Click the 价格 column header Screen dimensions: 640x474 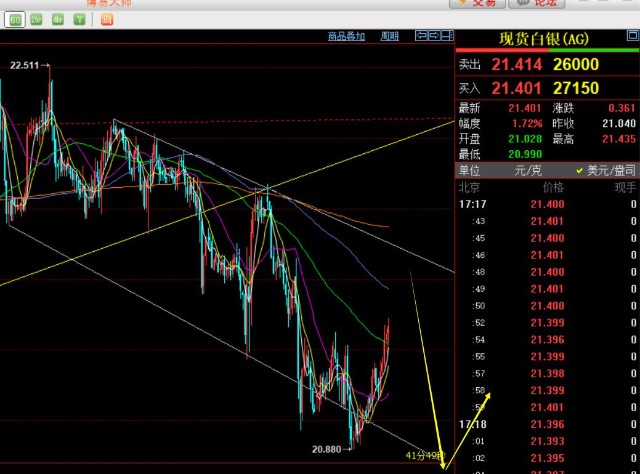pyautogui.click(x=552, y=187)
